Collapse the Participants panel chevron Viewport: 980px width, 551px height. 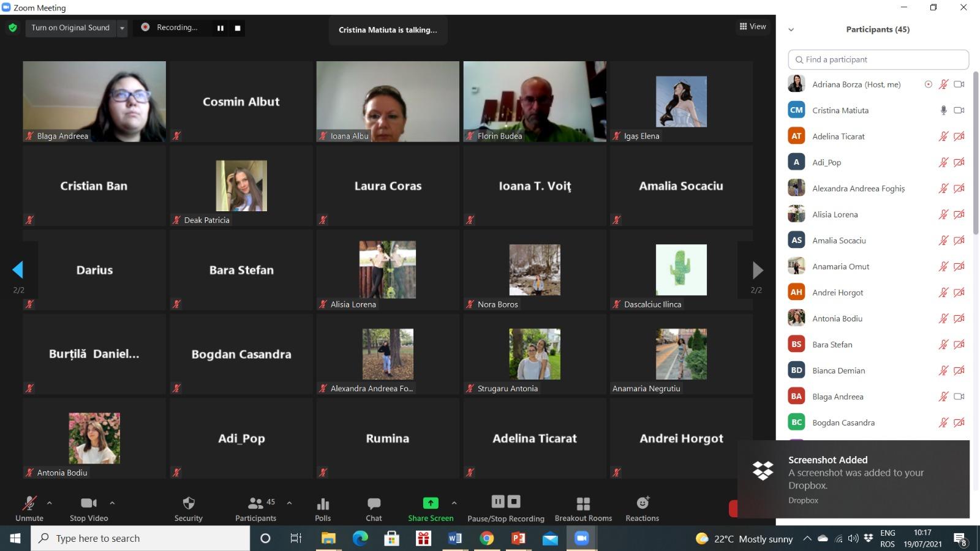point(791,29)
